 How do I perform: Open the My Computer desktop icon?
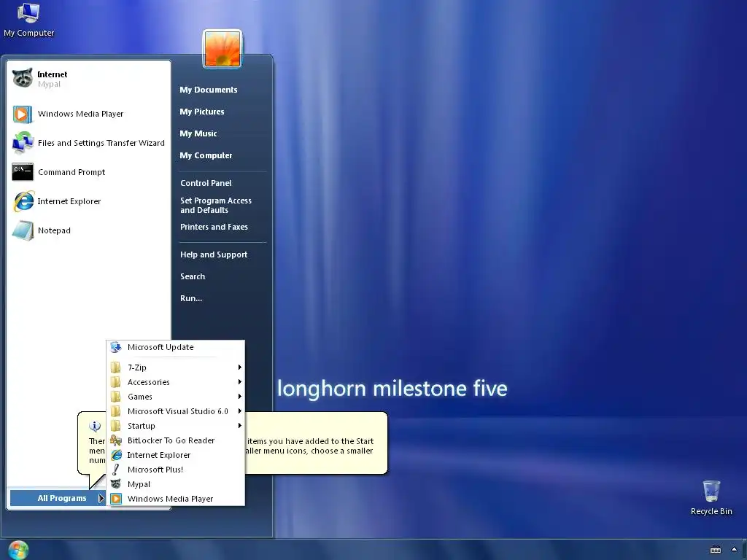coord(28,20)
